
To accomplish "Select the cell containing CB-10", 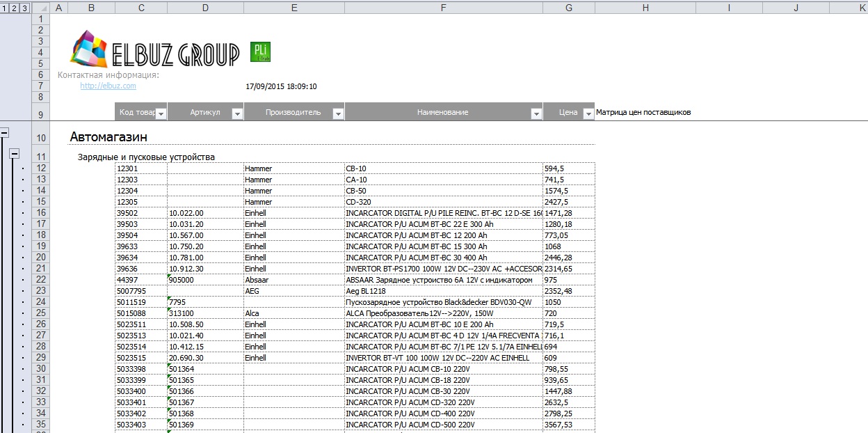I will 444,168.
